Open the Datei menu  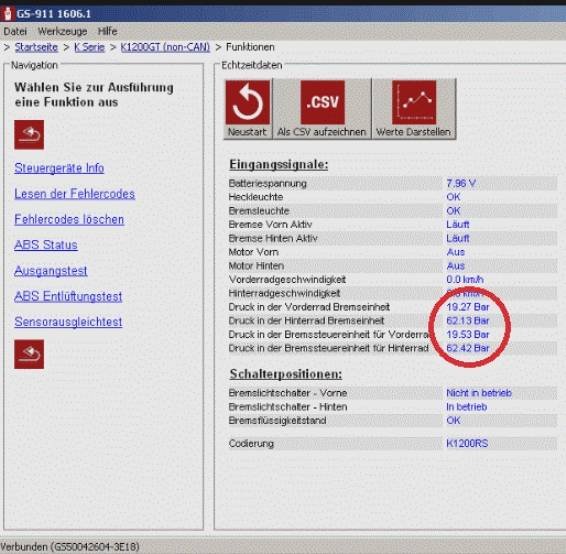pyautogui.click(x=15, y=31)
